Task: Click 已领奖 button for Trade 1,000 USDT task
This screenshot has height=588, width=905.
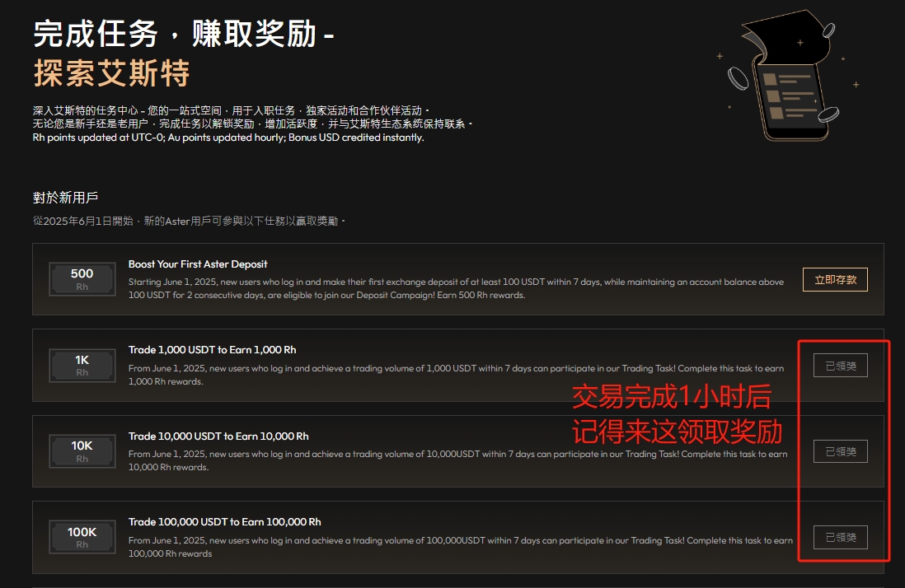Action: (841, 366)
